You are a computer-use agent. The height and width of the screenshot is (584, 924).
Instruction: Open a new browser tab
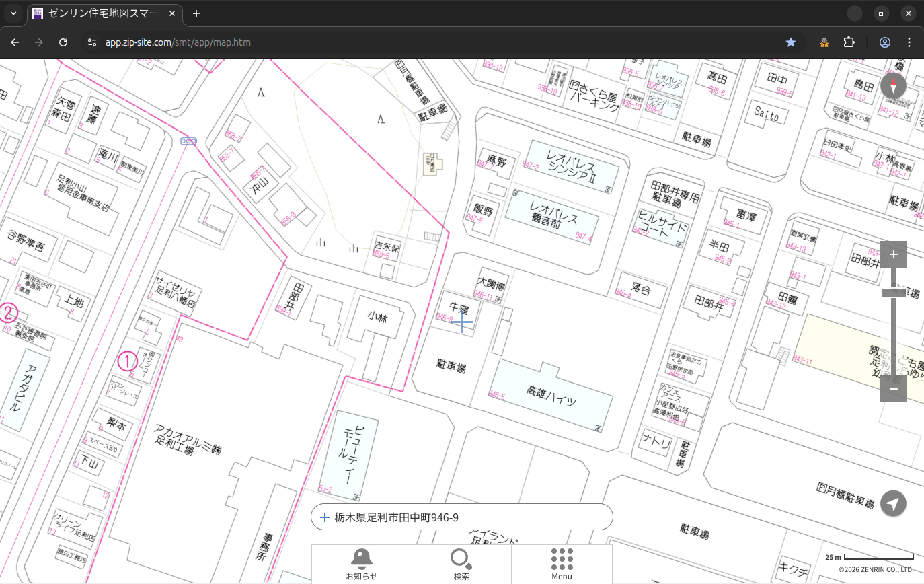196,13
